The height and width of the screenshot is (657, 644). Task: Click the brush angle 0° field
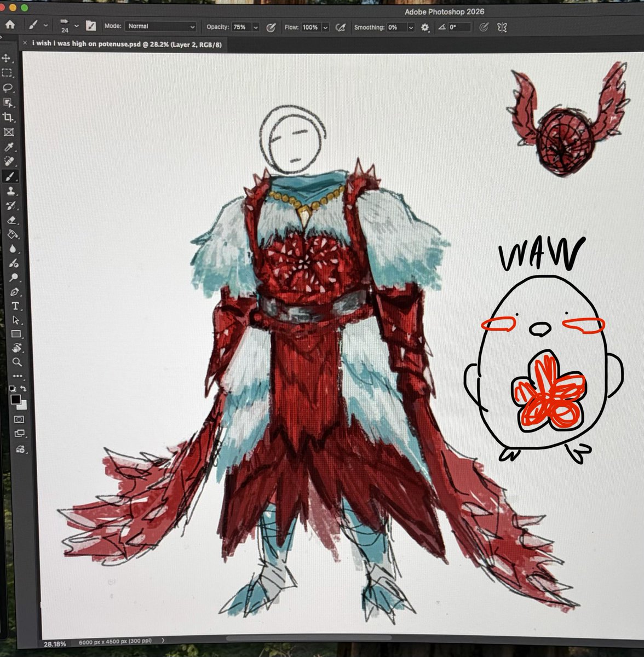459,27
